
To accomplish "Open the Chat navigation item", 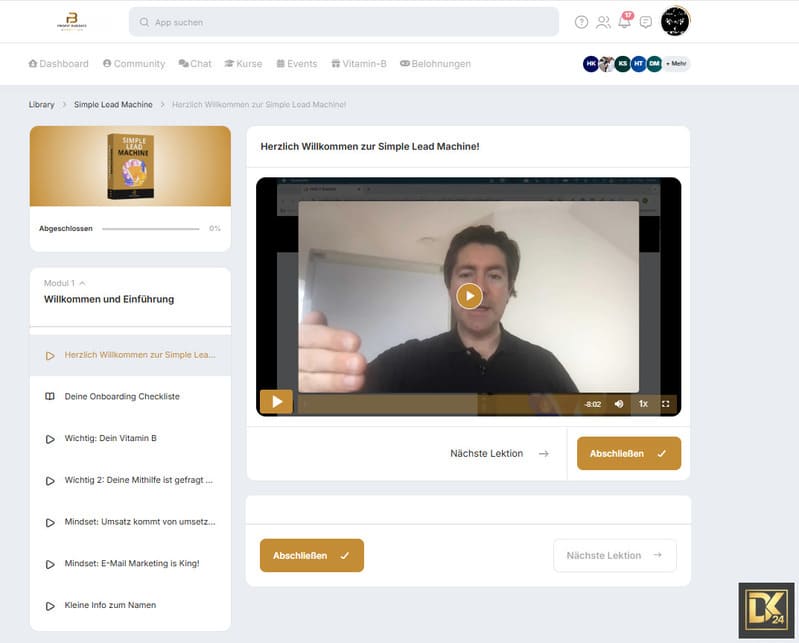I will [195, 64].
